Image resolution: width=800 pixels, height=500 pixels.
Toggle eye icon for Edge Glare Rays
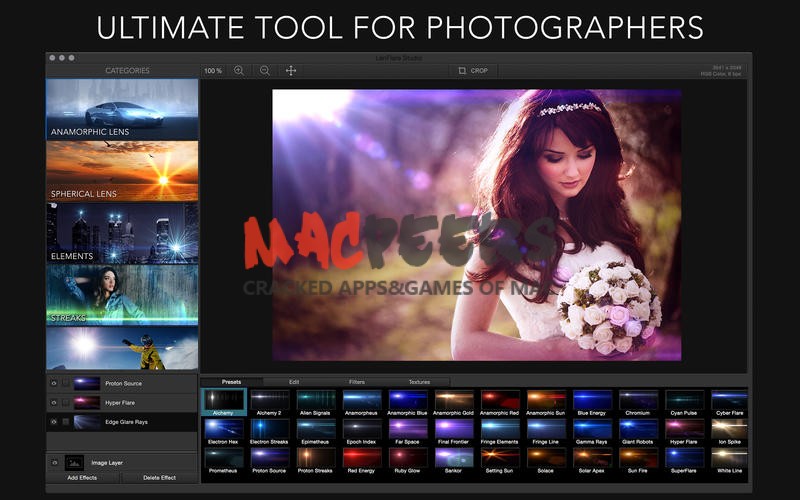pyautogui.click(x=54, y=422)
